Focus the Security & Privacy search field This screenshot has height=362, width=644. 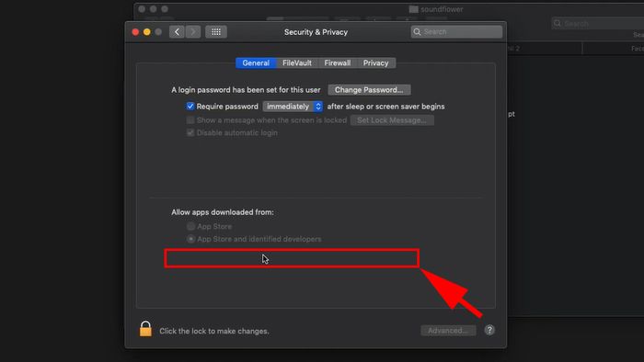click(456, 32)
